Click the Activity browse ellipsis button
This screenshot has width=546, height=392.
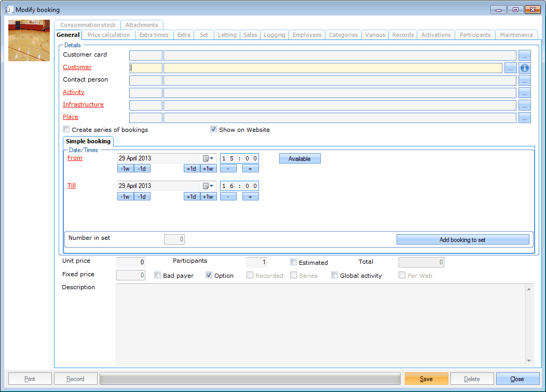(525, 93)
